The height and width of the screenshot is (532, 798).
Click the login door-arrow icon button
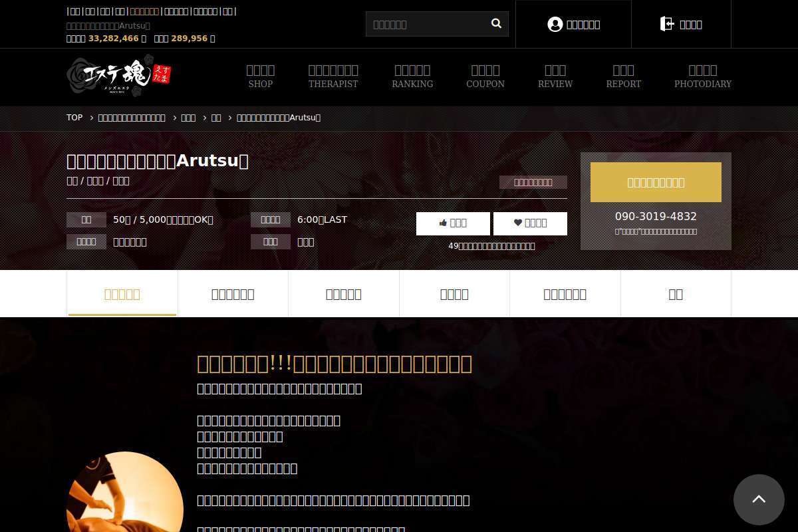pos(681,25)
